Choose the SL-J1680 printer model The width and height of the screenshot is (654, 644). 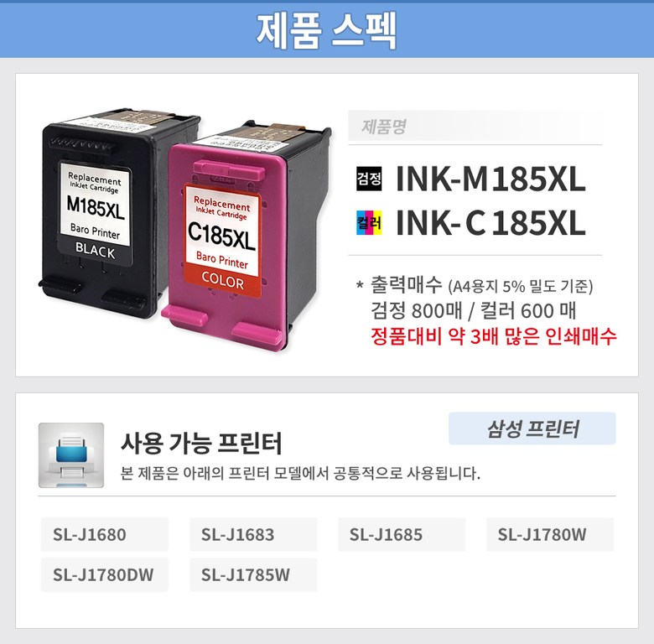104,534
